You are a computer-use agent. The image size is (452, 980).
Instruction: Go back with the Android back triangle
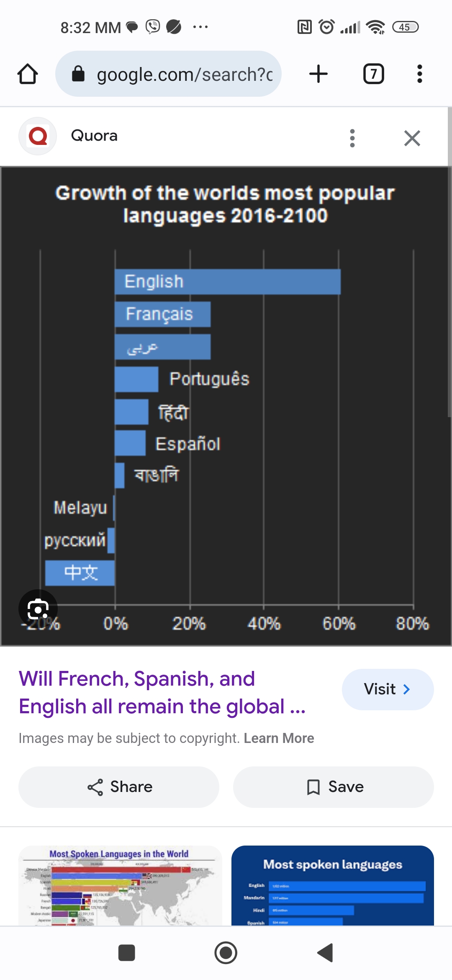(x=325, y=953)
